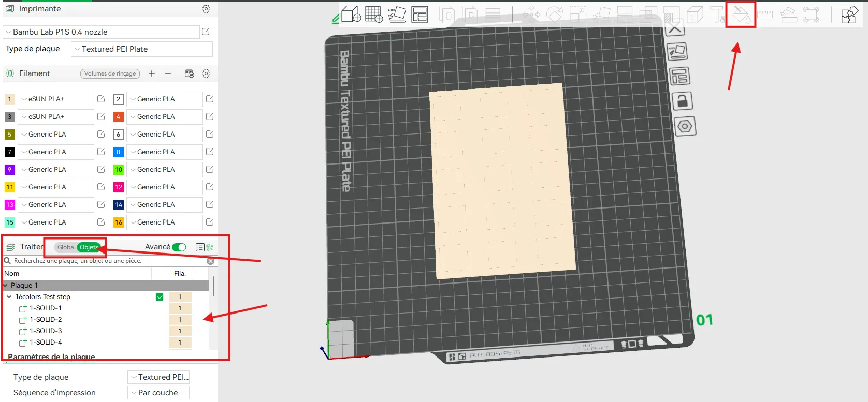
Task: Click the plate lock icon
Action: (x=683, y=101)
